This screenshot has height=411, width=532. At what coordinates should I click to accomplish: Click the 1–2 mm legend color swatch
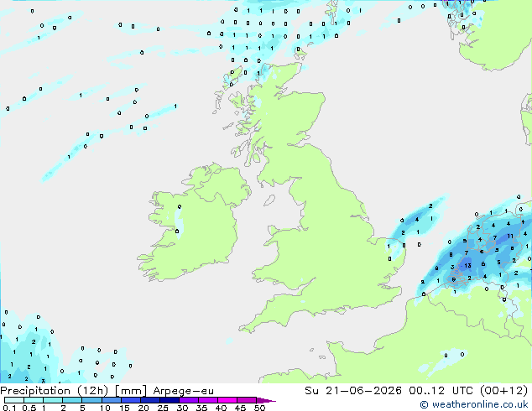[x=53, y=400]
